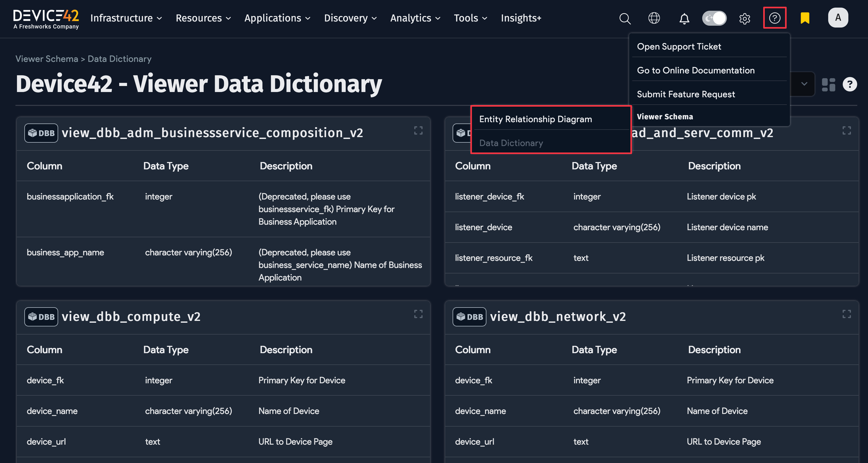Switch the dark mode toggle
Screen dimensions: 868x463
click(714, 18)
